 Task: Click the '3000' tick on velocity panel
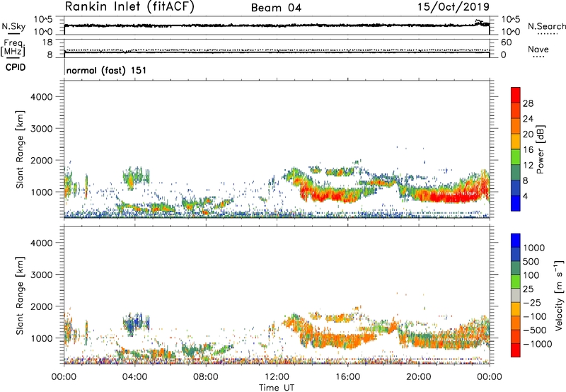click(x=42, y=275)
